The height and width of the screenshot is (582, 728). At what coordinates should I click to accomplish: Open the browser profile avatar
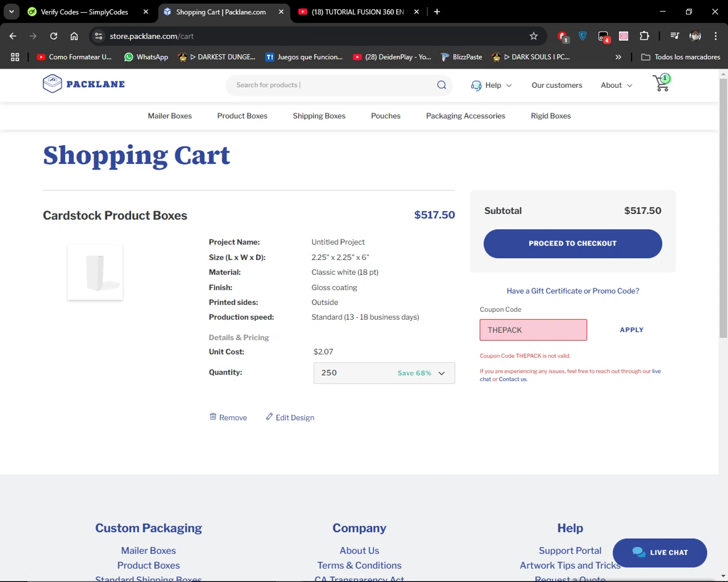point(695,36)
